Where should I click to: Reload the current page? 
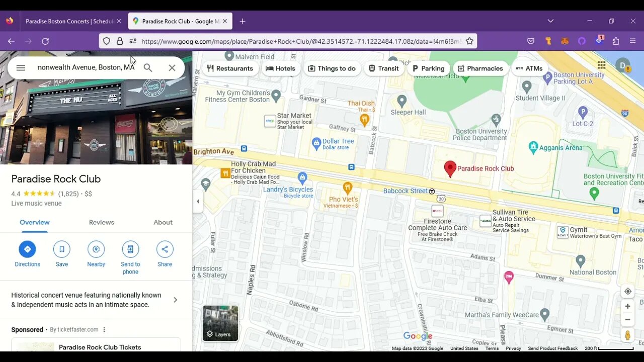click(x=45, y=41)
